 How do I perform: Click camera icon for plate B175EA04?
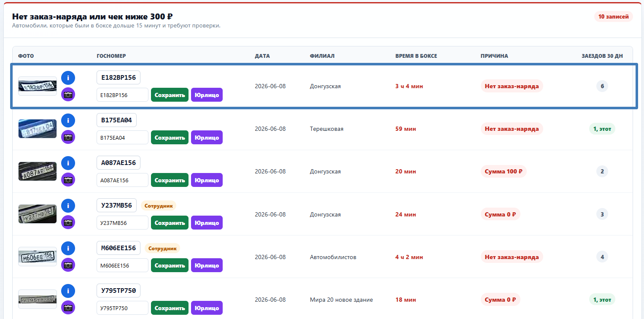pos(68,137)
